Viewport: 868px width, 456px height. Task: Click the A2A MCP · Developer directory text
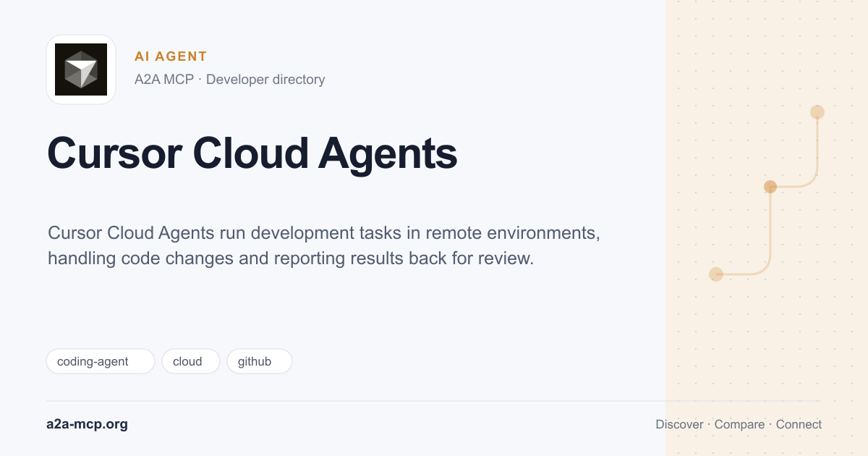coord(229,80)
